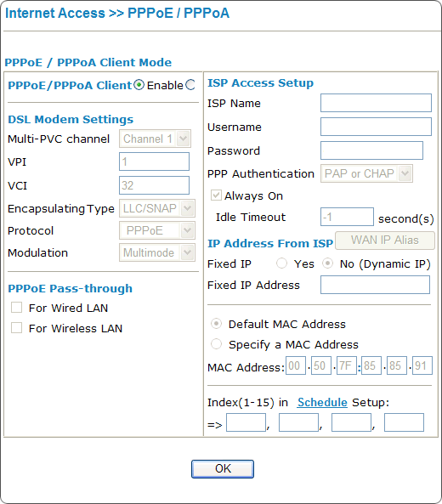Open the Multi-PVC channel dropdown
This screenshot has height=504, width=442.
click(155, 139)
